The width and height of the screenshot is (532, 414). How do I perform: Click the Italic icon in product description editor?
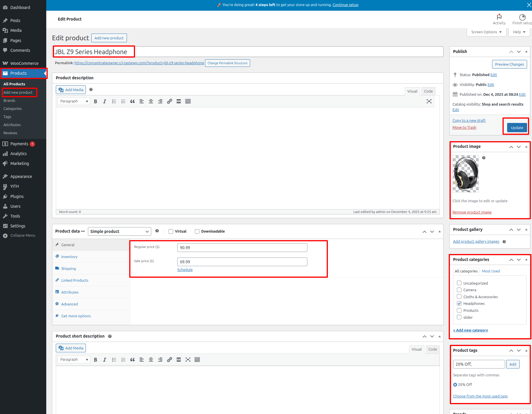coord(105,101)
